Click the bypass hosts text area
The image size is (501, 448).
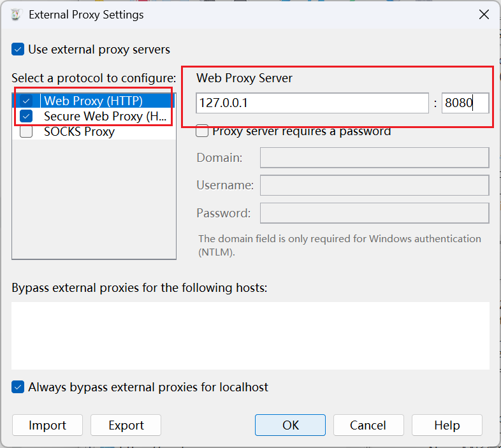pyautogui.click(x=250, y=336)
